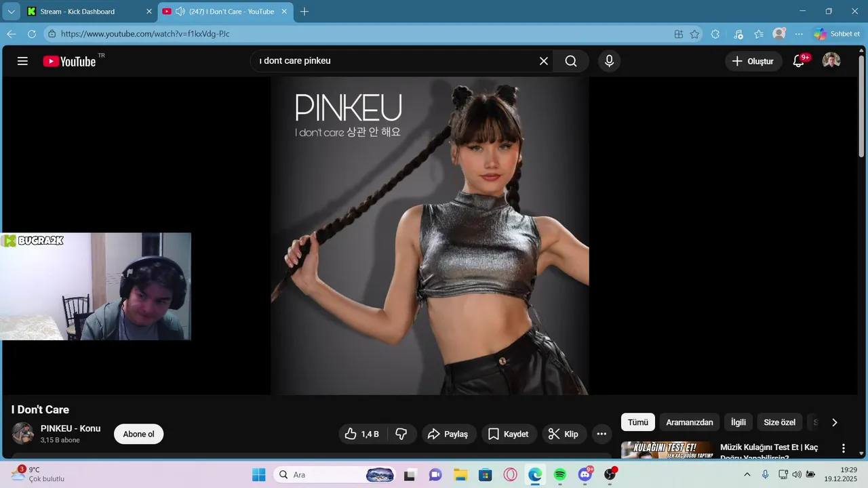The width and height of the screenshot is (868, 488).
Task: Clear the search box with X
Action: tap(544, 61)
